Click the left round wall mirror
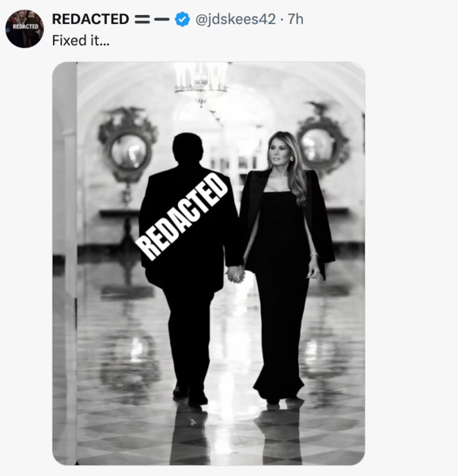 coord(128,150)
